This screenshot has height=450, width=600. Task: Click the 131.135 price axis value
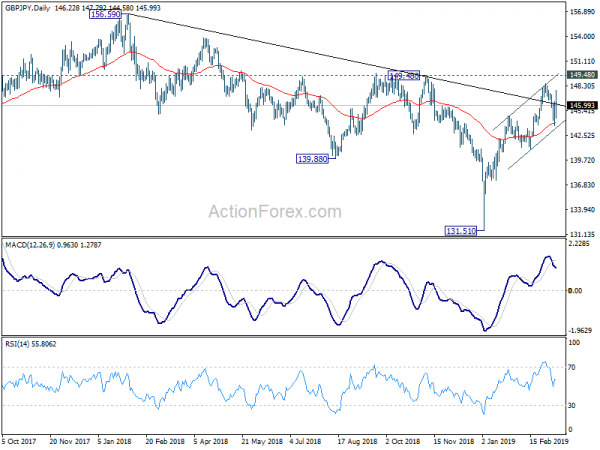[582, 235]
